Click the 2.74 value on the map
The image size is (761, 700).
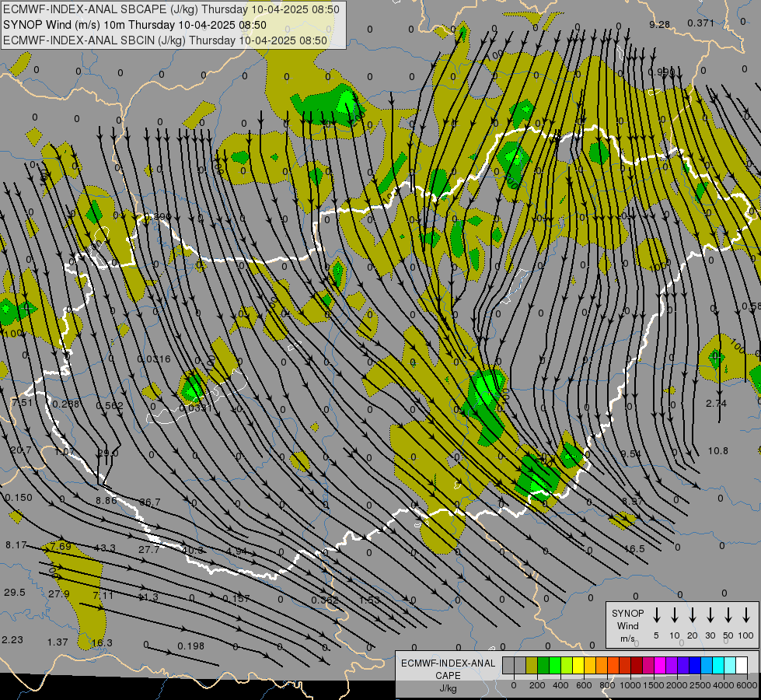point(717,403)
